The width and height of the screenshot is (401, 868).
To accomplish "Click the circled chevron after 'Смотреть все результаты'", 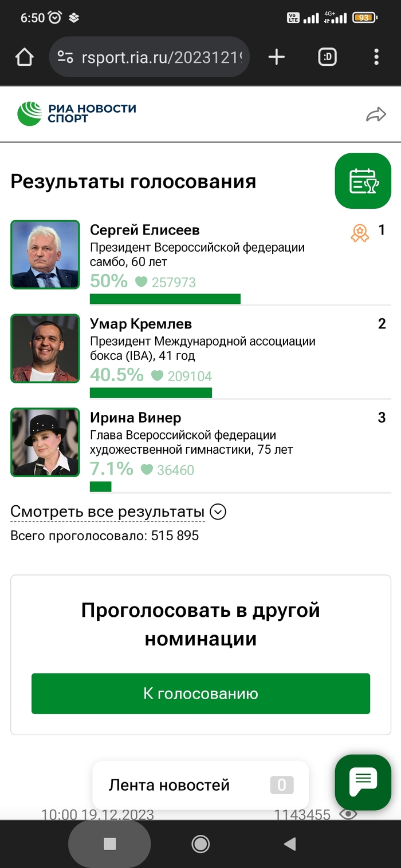I will 218,512.
